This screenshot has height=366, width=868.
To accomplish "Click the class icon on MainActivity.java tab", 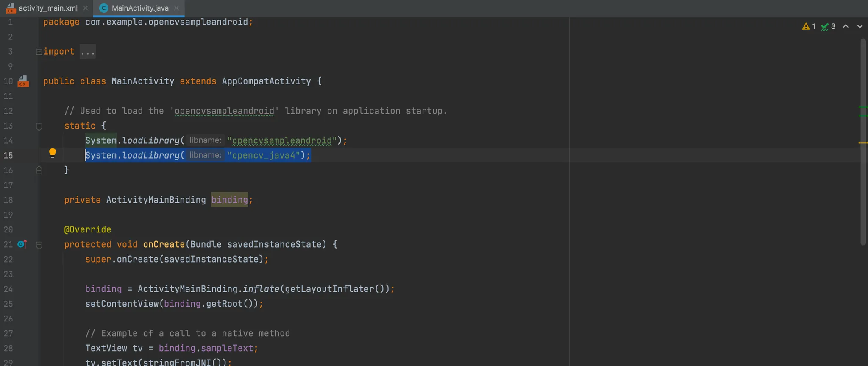I will (103, 8).
